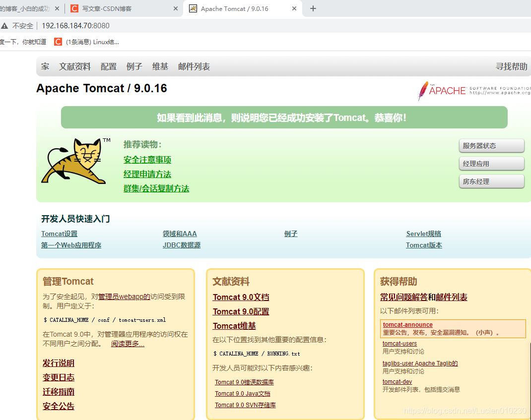Open the 邮件列表 navigation item
531x420 pixels.
click(x=194, y=66)
